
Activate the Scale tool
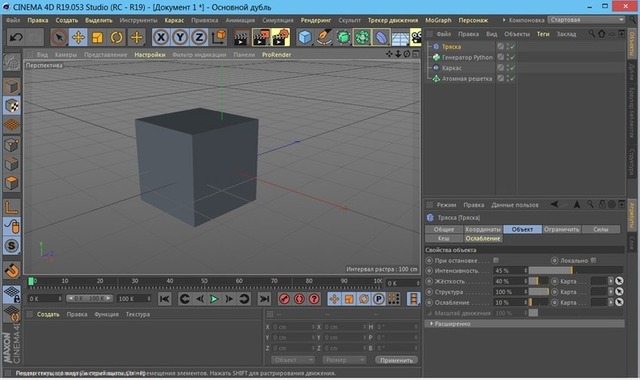coord(97,38)
